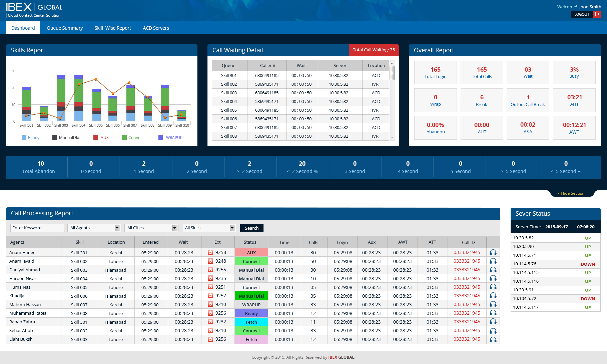
Task: Toggle WRAPUP series in chart legend
Action: (170, 138)
